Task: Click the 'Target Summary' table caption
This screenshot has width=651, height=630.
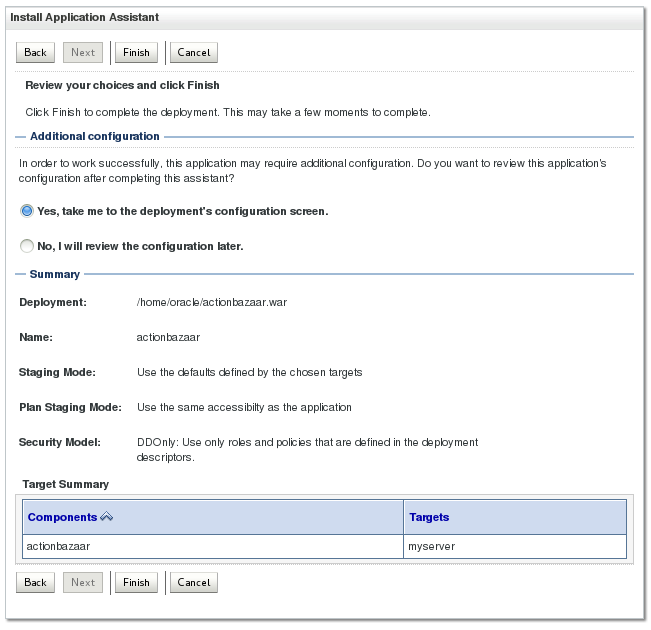Action: (65, 484)
